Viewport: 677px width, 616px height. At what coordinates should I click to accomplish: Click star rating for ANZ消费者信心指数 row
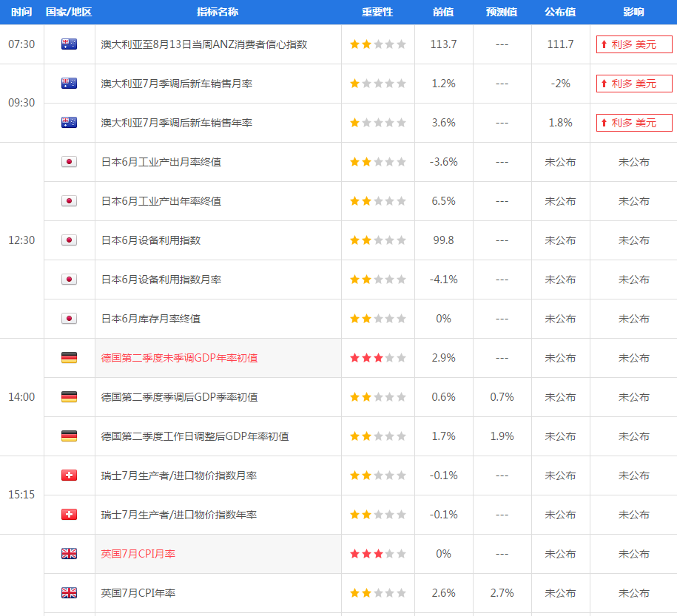tap(378, 44)
